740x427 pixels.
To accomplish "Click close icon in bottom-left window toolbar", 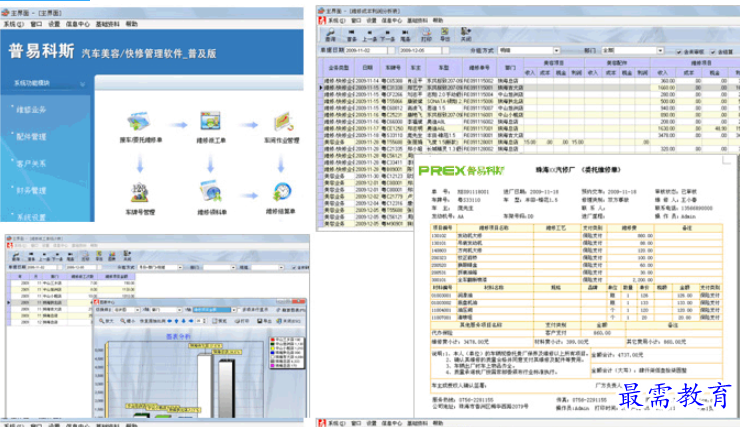I will tap(127, 256).
